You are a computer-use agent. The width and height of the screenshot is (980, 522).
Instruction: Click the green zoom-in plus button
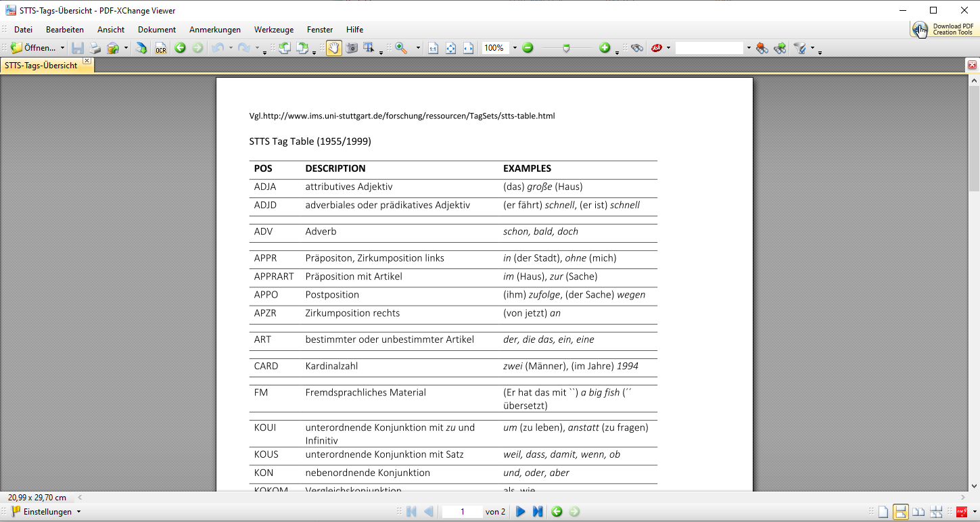click(x=605, y=48)
